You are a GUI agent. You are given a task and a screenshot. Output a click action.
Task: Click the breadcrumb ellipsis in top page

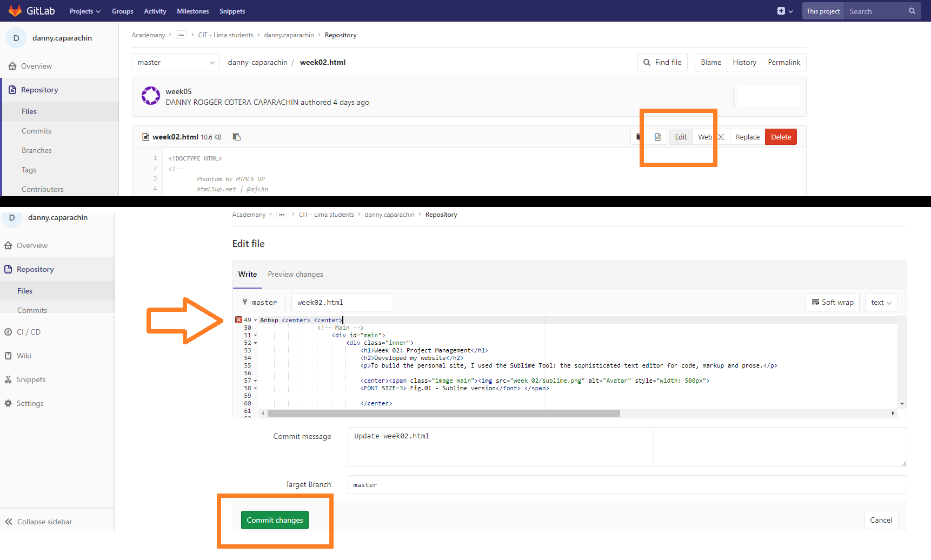click(x=181, y=35)
